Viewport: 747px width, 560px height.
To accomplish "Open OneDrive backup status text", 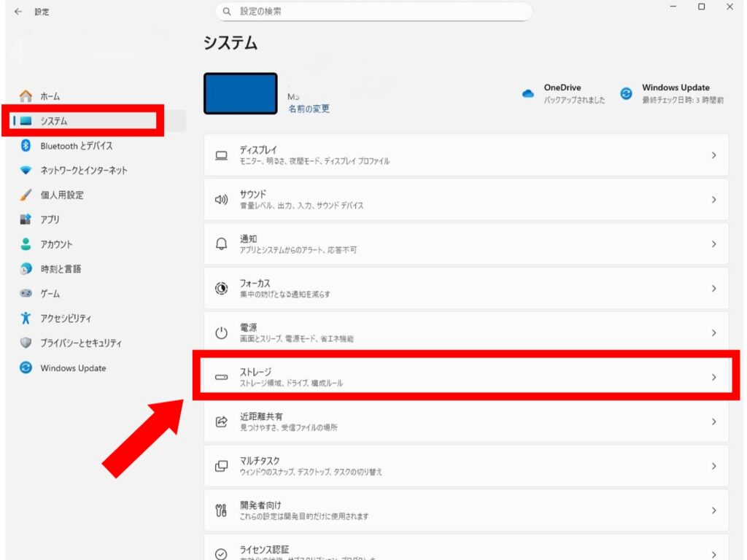I will tap(575, 100).
